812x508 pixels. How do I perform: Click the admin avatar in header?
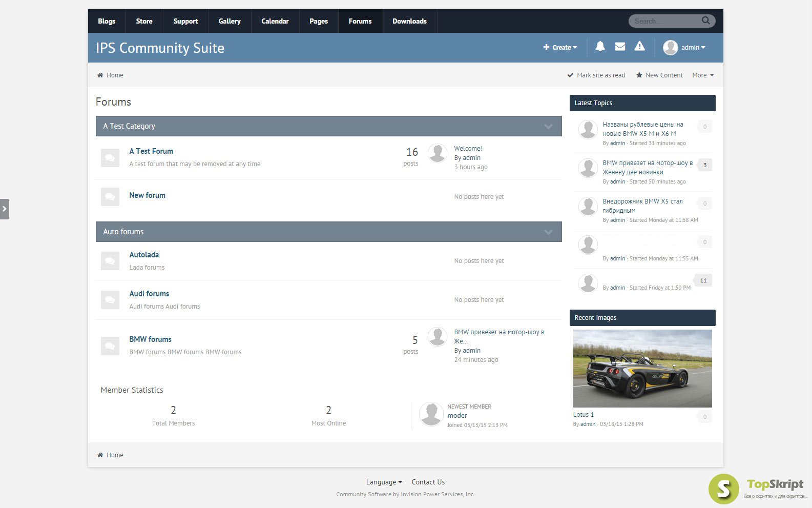click(670, 47)
